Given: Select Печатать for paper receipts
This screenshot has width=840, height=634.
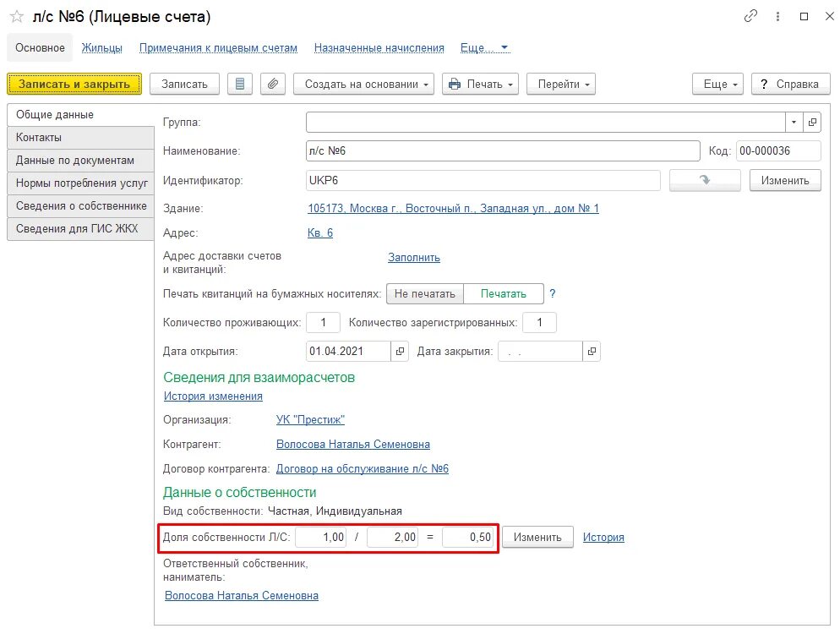Looking at the screenshot, I should point(504,293).
